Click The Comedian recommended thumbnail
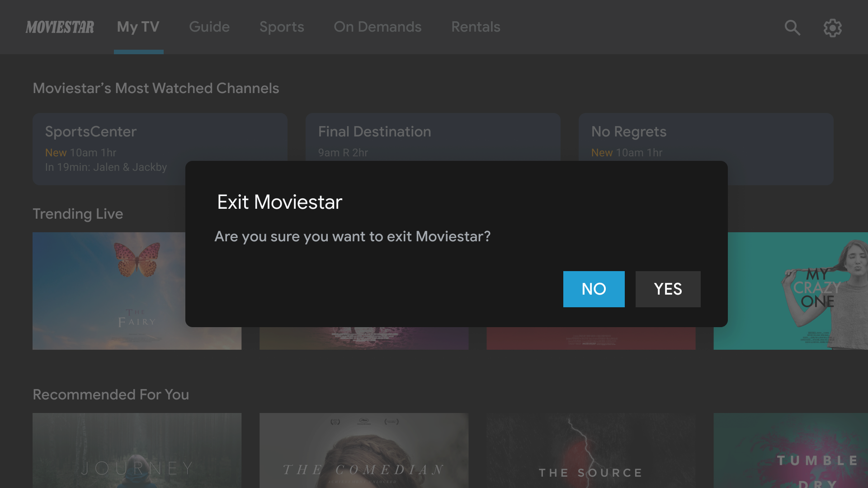The height and width of the screenshot is (488, 868). coord(363,450)
